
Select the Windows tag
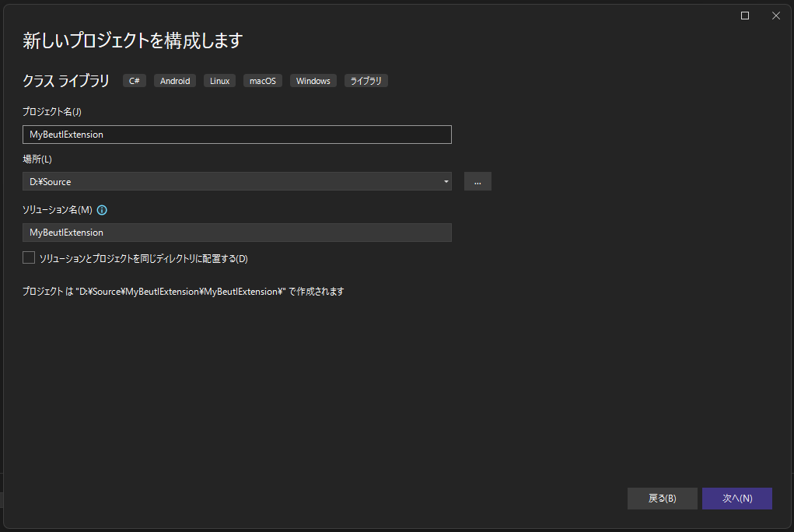tap(313, 80)
